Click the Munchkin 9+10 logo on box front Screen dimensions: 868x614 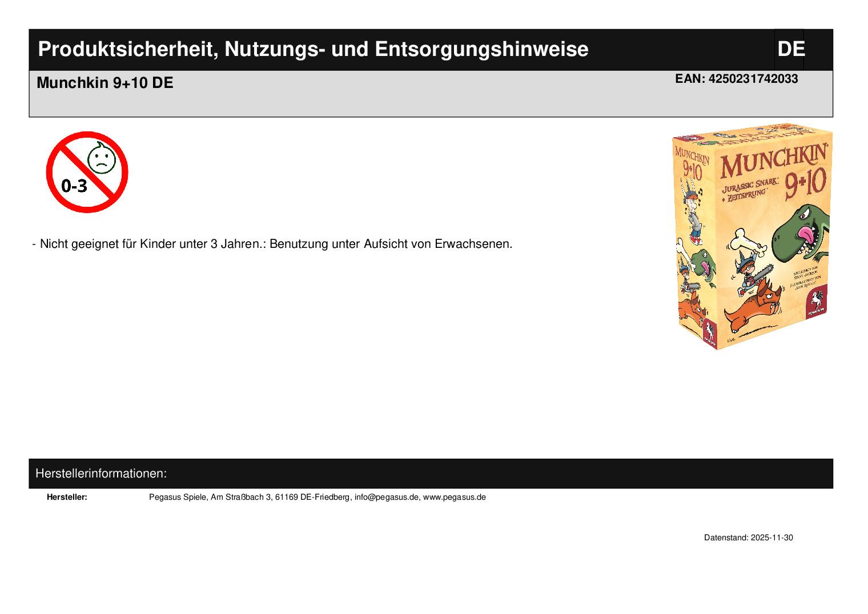pyautogui.click(x=774, y=171)
